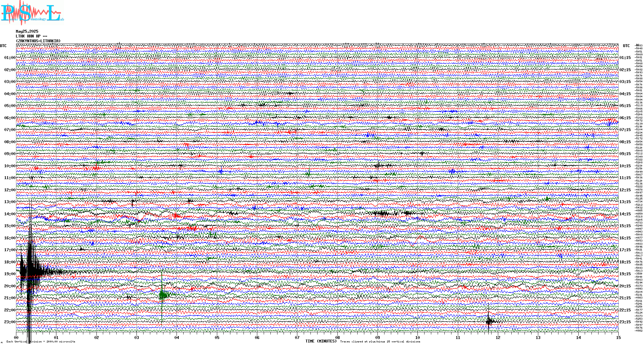
Task: Click the 10:00 hour label on left axis
Action: [x=10, y=166]
